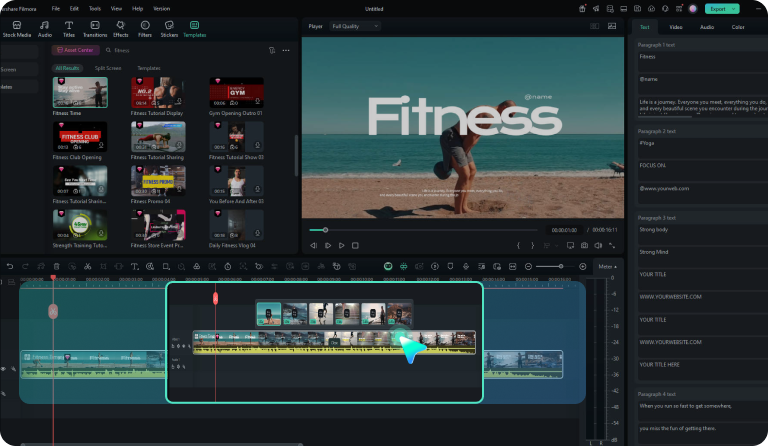768x446 pixels.
Task: Select the split scissors tool
Action: click(88, 266)
